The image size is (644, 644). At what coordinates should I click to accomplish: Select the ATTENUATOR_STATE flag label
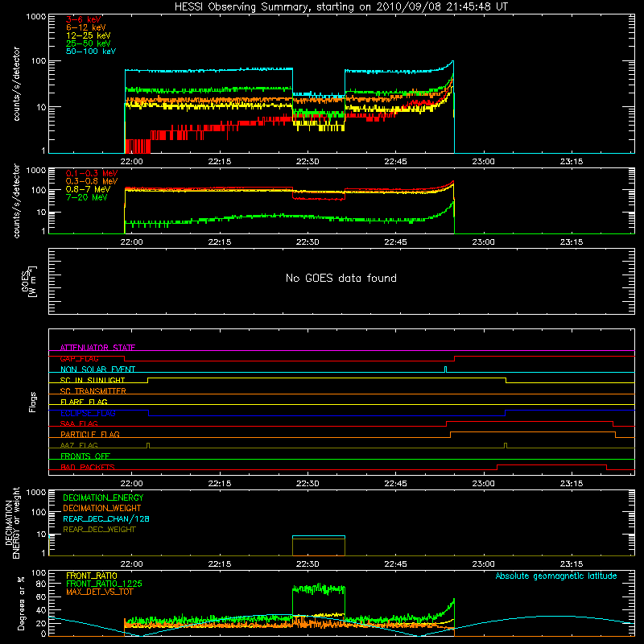[97, 348]
